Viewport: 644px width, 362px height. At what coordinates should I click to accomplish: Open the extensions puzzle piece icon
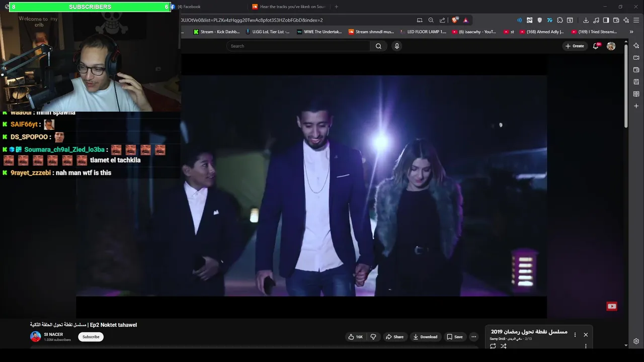(x=559, y=20)
